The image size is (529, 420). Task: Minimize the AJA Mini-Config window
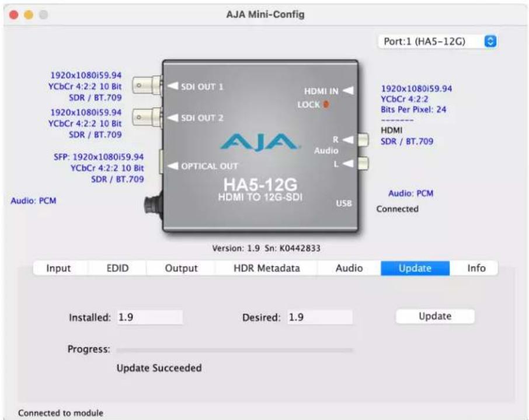(29, 15)
